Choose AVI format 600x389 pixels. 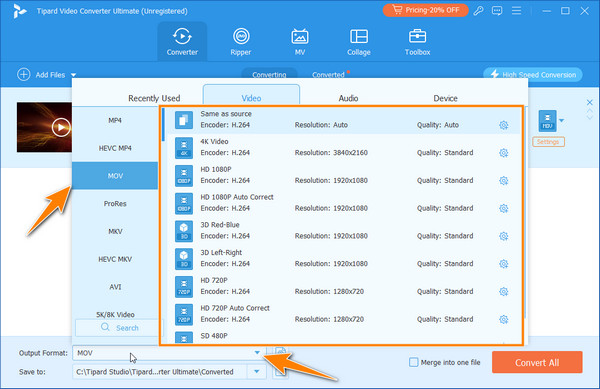click(115, 287)
